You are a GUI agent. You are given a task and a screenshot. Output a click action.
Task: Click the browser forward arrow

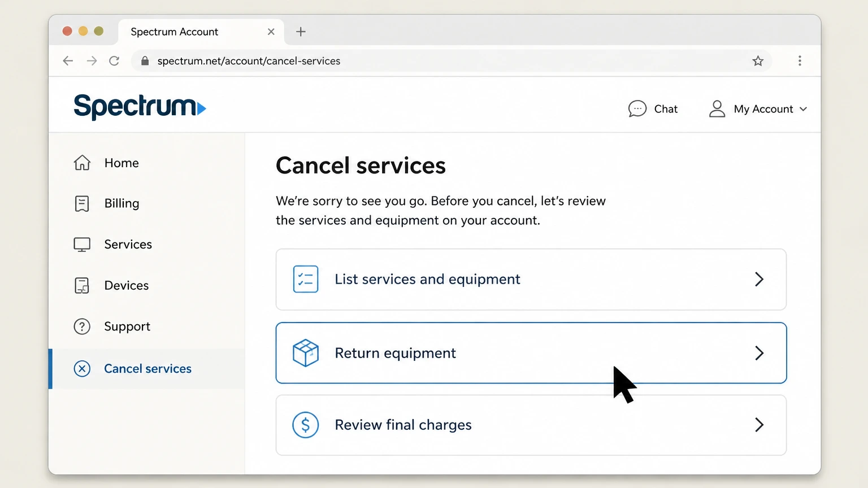click(x=92, y=61)
